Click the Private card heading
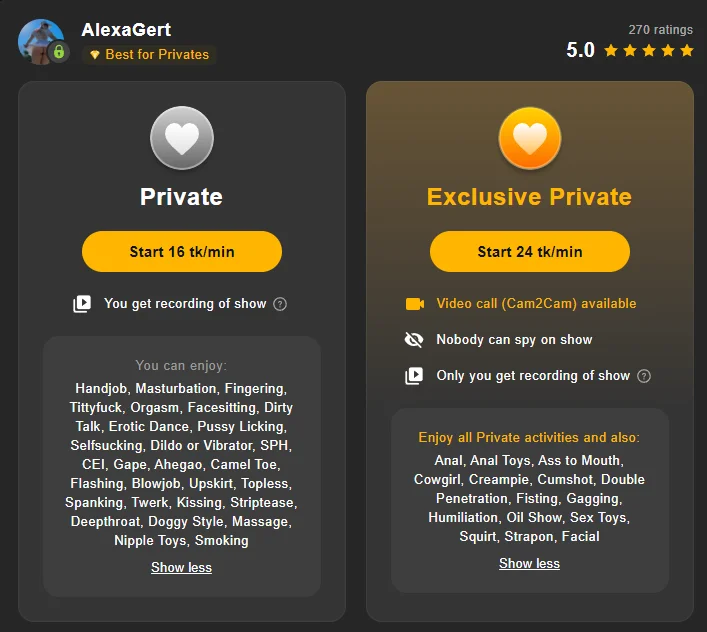 (181, 197)
